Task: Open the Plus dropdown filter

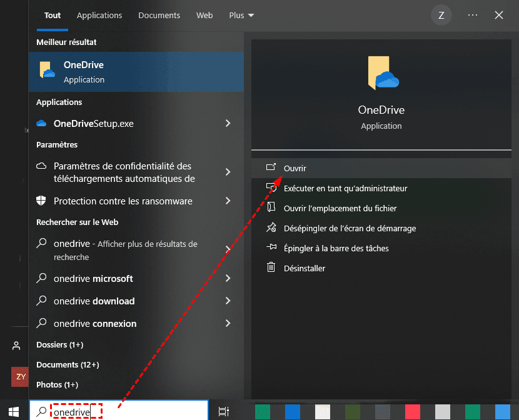Action: click(241, 15)
